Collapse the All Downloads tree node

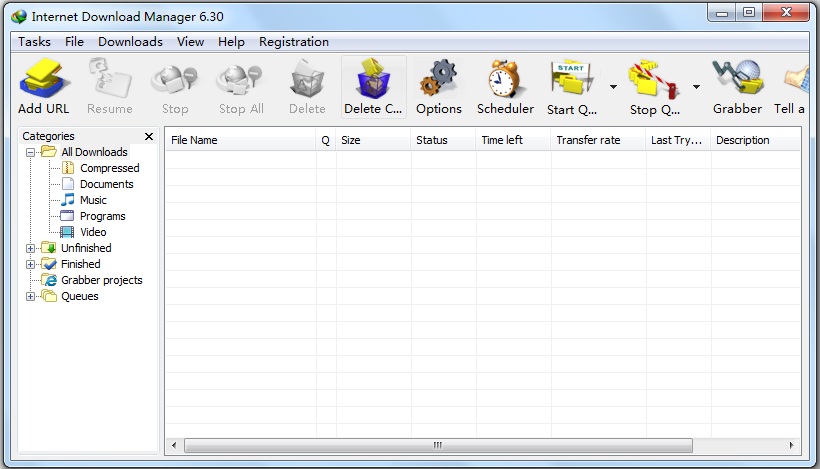click(30, 153)
